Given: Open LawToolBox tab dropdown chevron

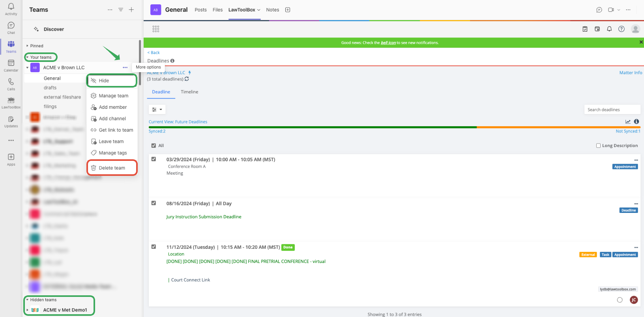Looking at the screenshot, I should [x=259, y=10].
